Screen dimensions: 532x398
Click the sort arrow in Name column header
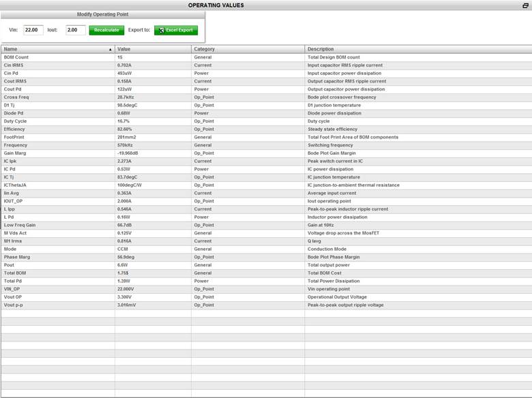(110, 50)
